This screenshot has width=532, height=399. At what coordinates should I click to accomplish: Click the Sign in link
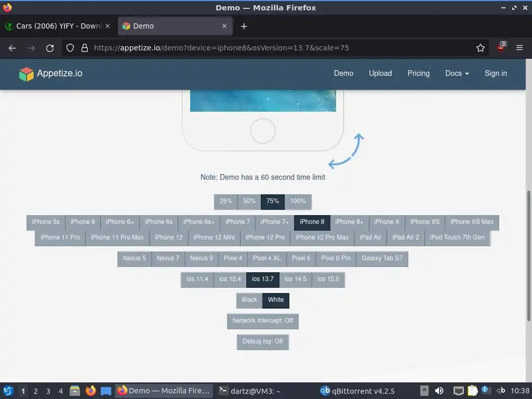(495, 73)
